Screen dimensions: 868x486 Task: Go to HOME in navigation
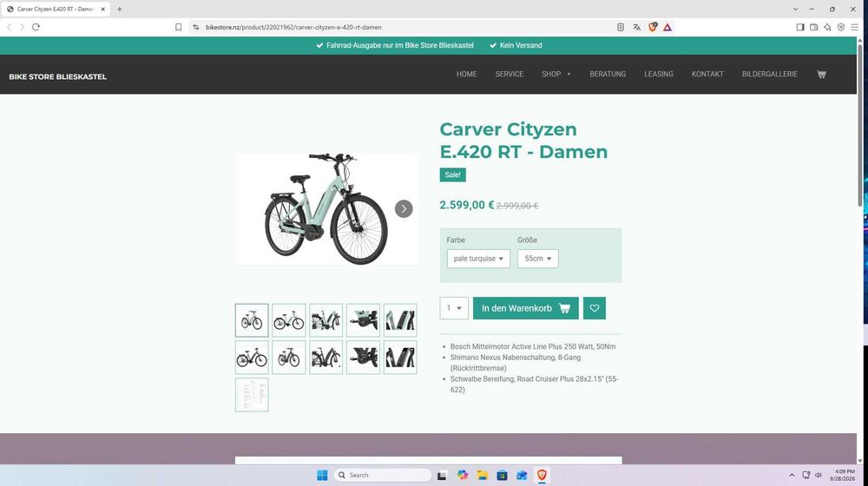467,74
